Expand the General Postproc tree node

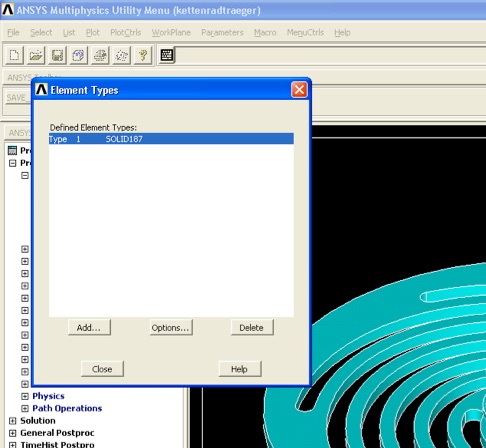tap(12, 433)
